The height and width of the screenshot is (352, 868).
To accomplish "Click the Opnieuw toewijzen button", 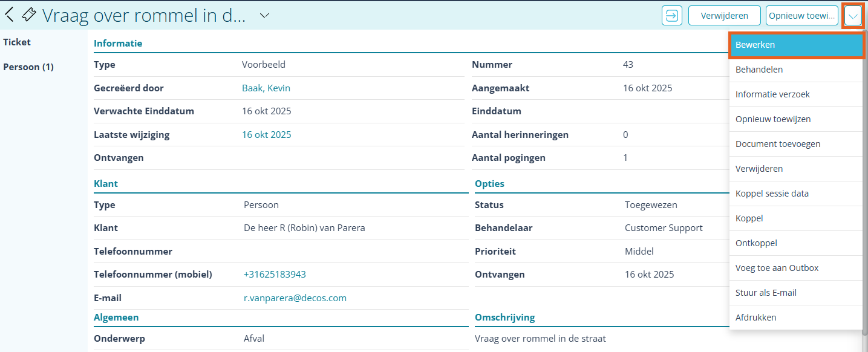I will [801, 15].
